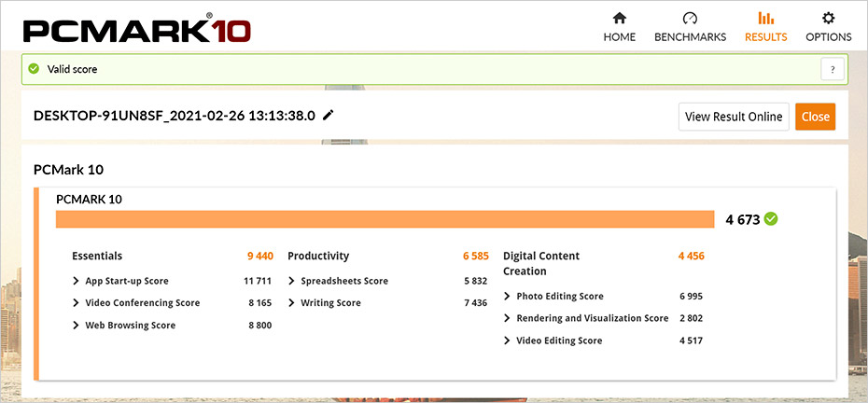Click the Options gear icon
The image size is (868, 403).
pos(828,19)
